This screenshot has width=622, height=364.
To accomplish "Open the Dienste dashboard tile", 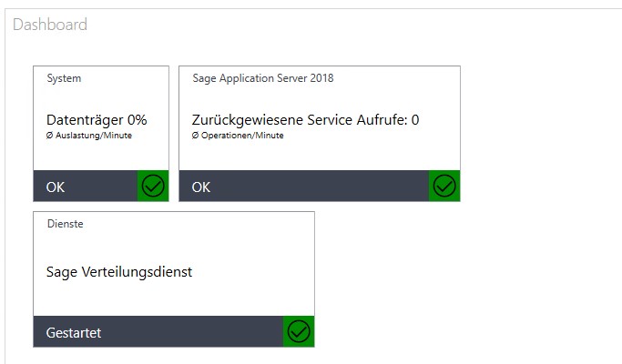I will pos(173,250).
